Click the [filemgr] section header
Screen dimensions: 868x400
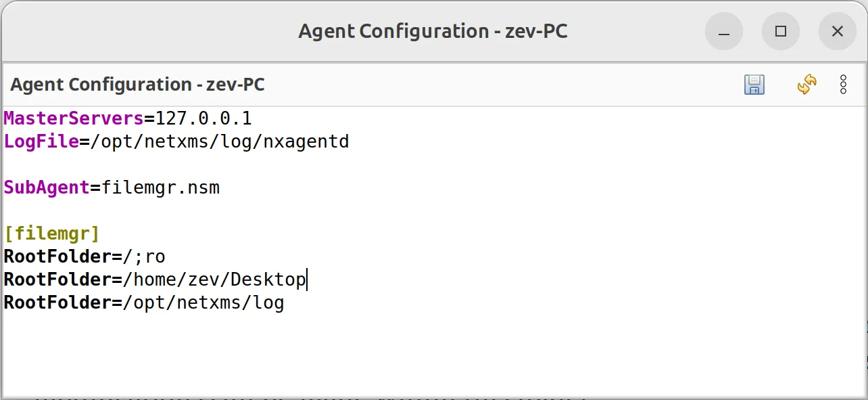tap(52, 233)
